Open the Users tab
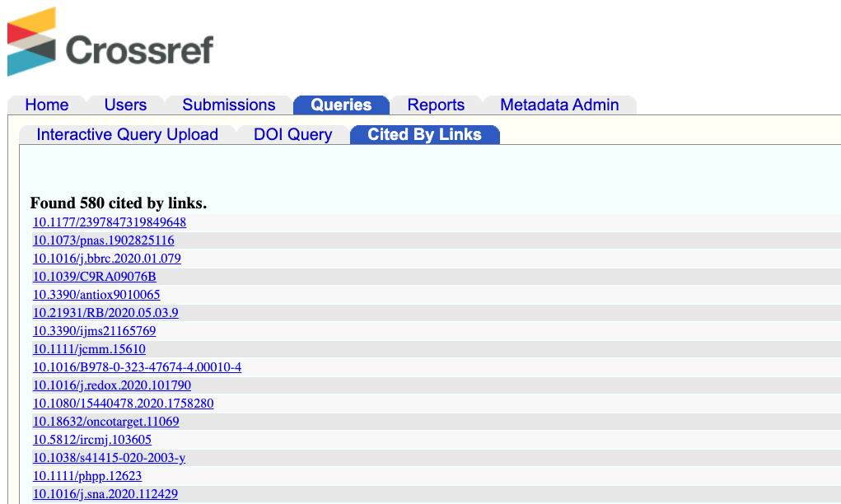The image size is (841, 504). [124, 105]
